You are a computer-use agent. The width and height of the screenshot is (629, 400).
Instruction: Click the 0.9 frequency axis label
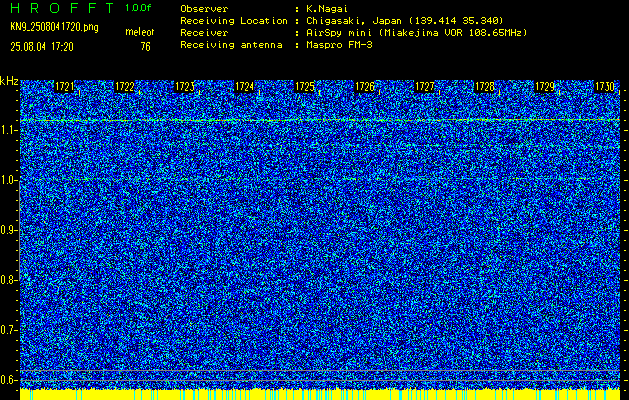coord(7,230)
